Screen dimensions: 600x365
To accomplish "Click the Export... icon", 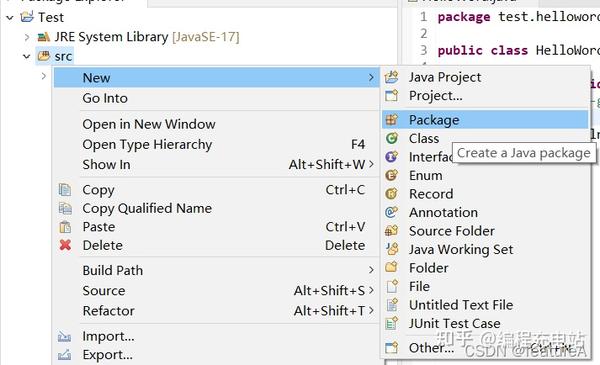I will click(64, 355).
